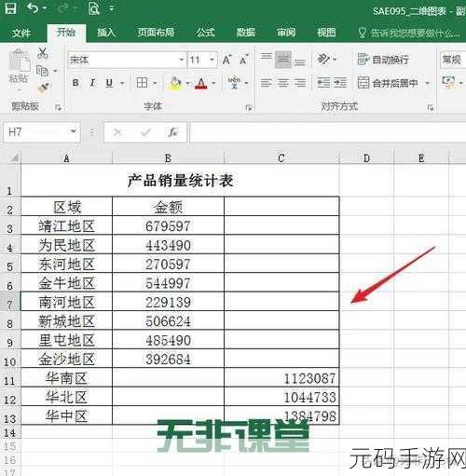Select column C header

pos(281,158)
